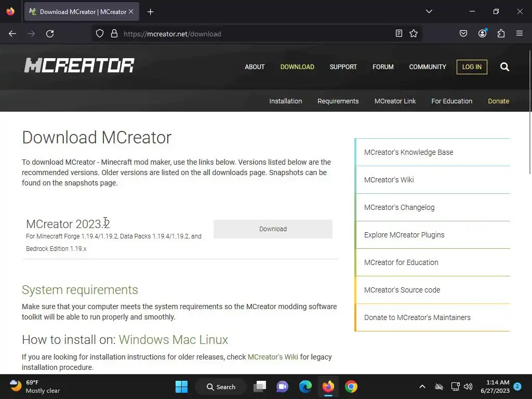Viewport: 532px width, 399px height.
Task: Open volume speaker icon in tray
Action: (x=468, y=387)
